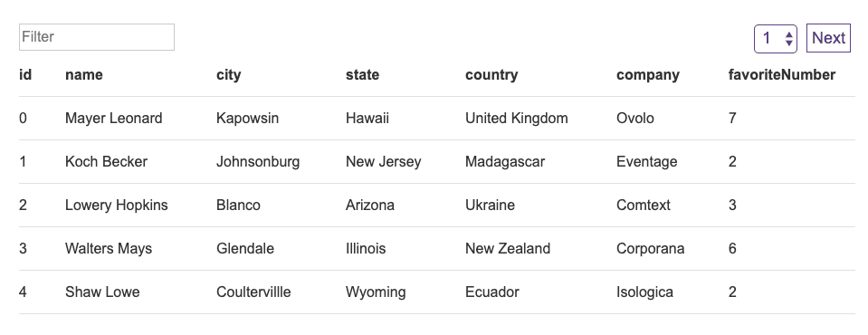Click the Shaw Lowe name cell
Image resolution: width=868 pixels, height=335 pixels.
click(x=102, y=292)
